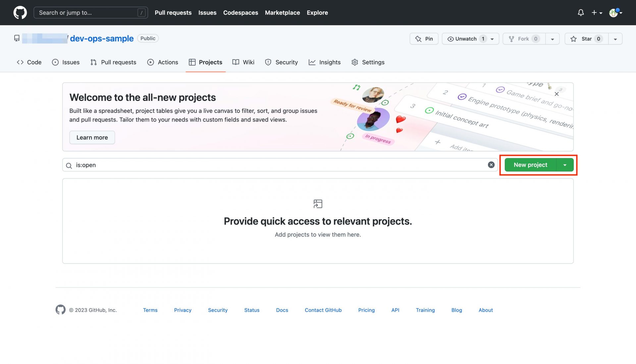Open the plus create-new dropdown
The image size is (636, 364).
(597, 13)
